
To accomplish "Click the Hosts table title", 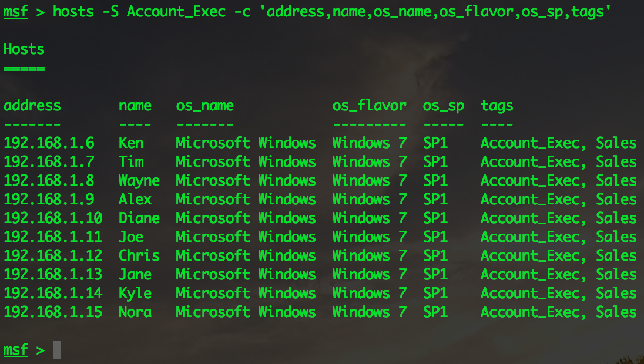I will pyautogui.click(x=24, y=49).
